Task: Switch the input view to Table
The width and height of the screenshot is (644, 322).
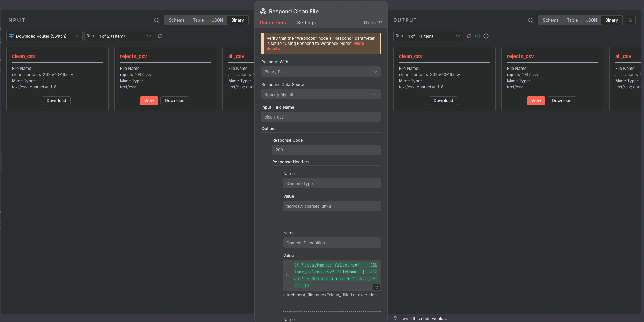Action: (x=198, y=20)
